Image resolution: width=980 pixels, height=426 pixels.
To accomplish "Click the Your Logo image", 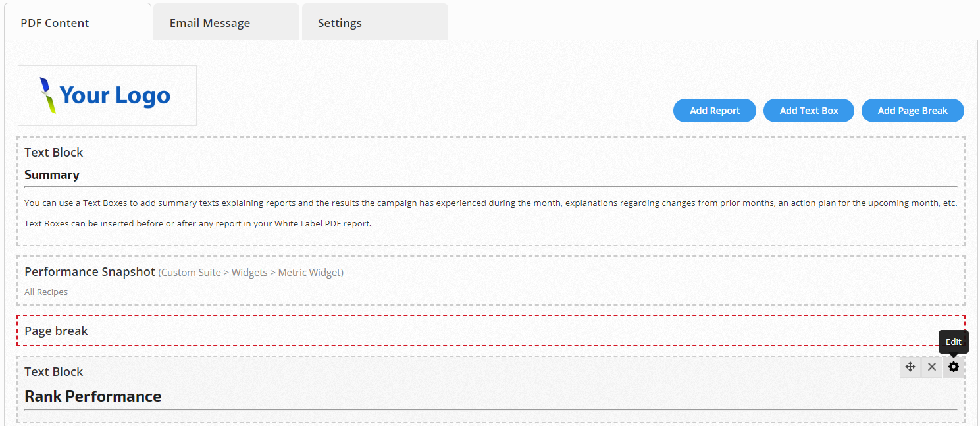I will click(x=107, y=95).
